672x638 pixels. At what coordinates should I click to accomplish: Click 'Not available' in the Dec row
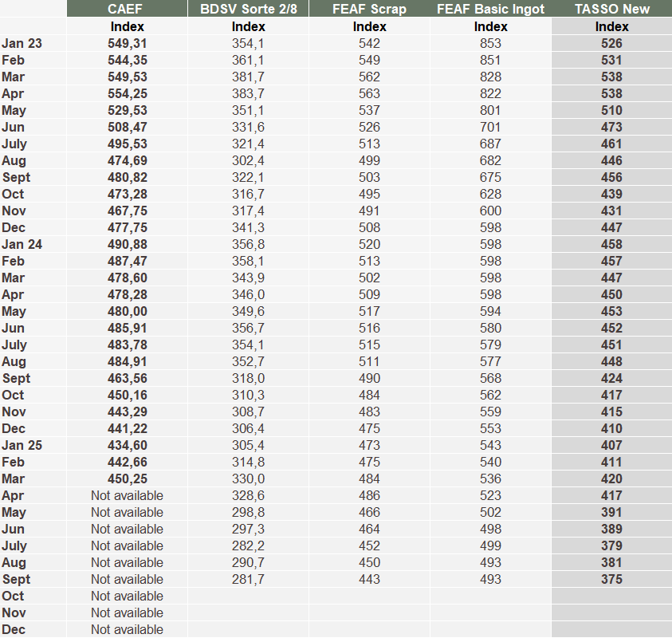pos(127,629)
